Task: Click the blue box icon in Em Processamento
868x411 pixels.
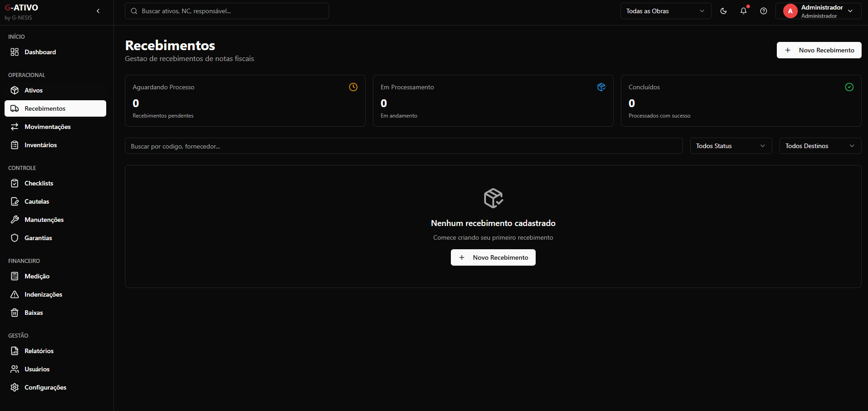Action: click(601, 87)
